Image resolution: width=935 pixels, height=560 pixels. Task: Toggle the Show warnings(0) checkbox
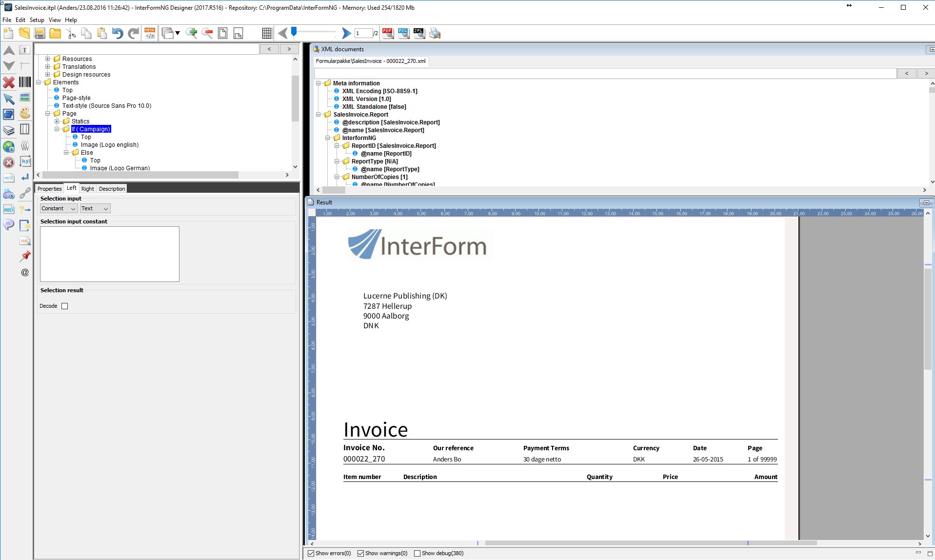click(x=360, y=553)
